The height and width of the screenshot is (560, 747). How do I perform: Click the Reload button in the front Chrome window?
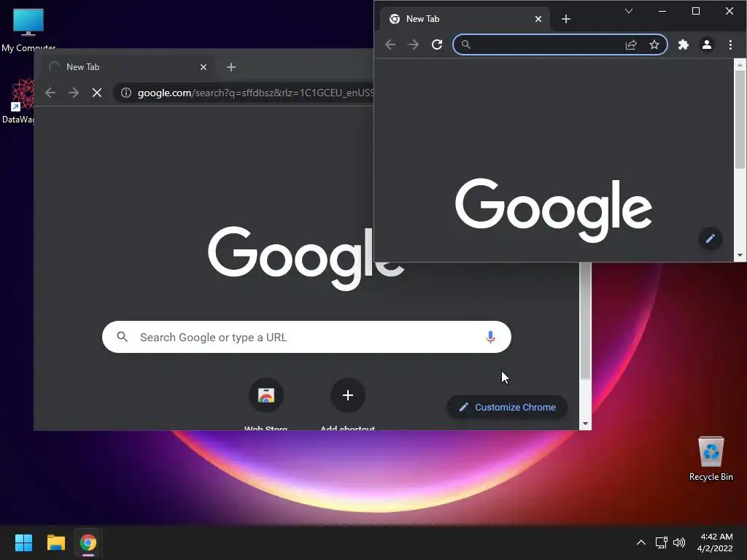pyautogui.click(x=437, y=44)
